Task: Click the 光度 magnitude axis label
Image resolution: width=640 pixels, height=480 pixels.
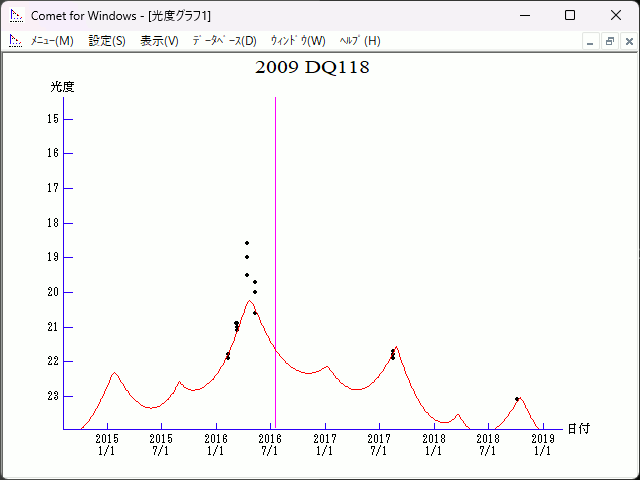Action: click(62, 87)
